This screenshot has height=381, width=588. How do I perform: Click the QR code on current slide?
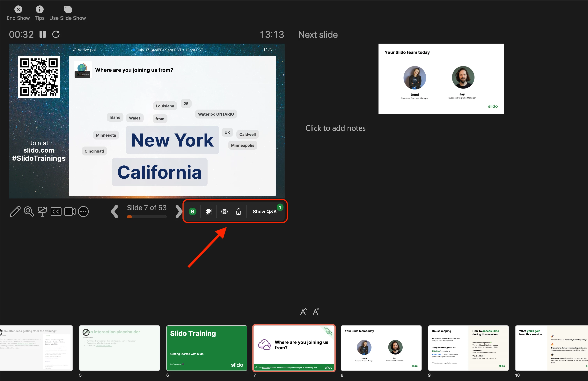(39, 77)
